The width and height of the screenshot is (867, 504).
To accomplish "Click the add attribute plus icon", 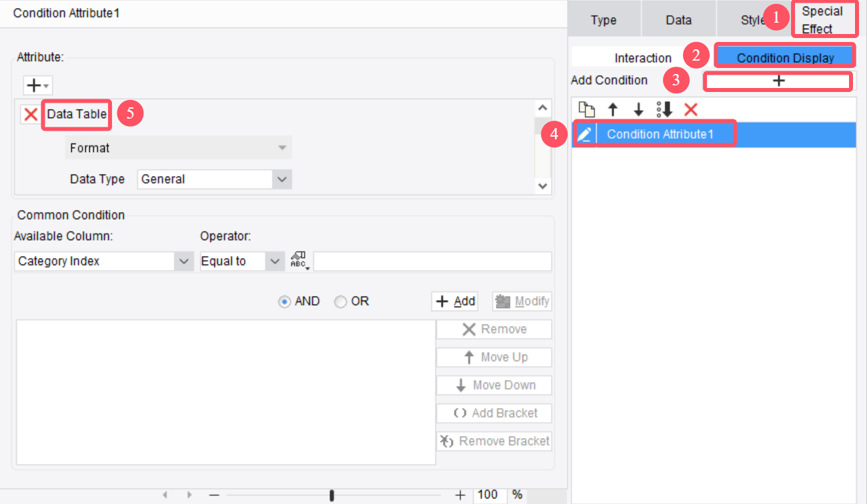I will point(37,85).
